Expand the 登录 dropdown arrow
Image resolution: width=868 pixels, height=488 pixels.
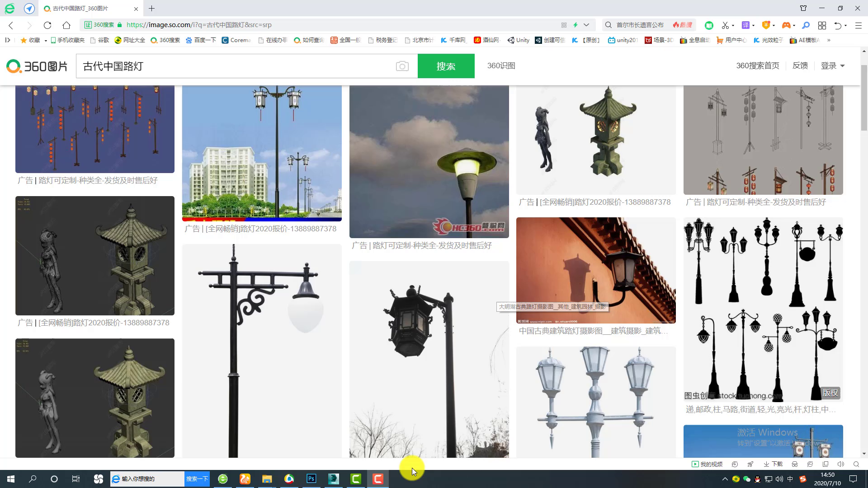[843, 66]
